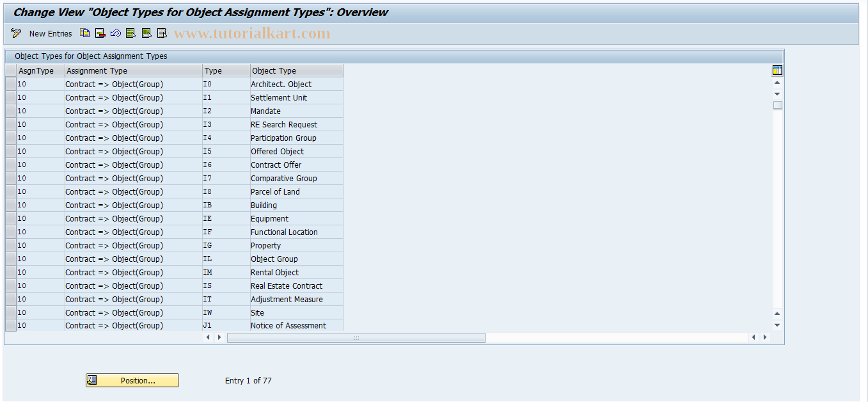Click the Equipment object type cell
Image resolution: width=868 pixels, height=402 pixels.
coord(297,219)
